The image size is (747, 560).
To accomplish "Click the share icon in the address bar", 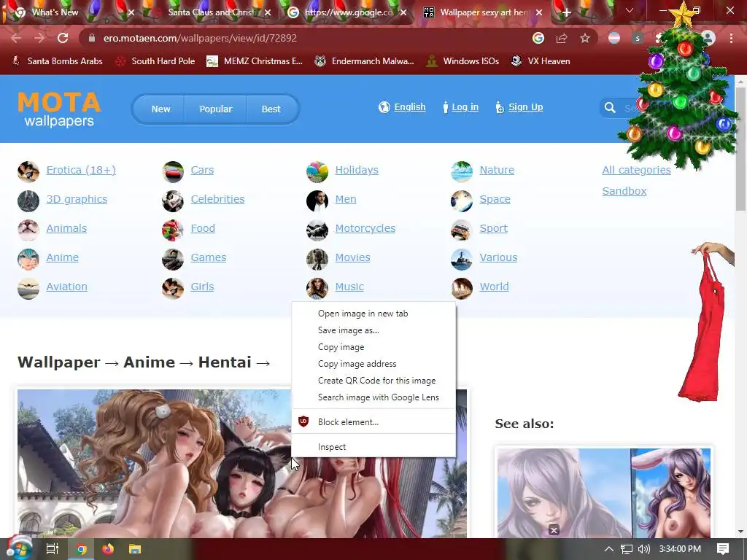I will [562, 38].
